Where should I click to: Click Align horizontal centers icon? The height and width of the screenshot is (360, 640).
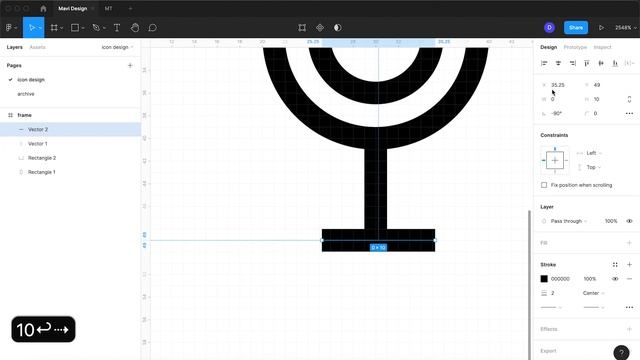pos(558,63)
